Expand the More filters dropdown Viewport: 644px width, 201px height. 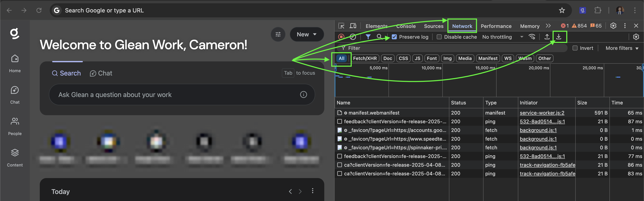622,48
